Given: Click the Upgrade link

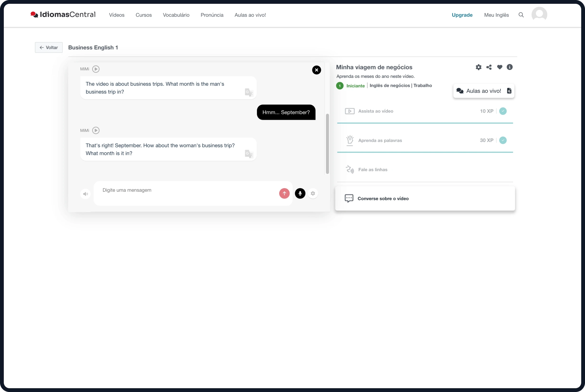Looking at the screenshot, I should (x=462, y=15).
